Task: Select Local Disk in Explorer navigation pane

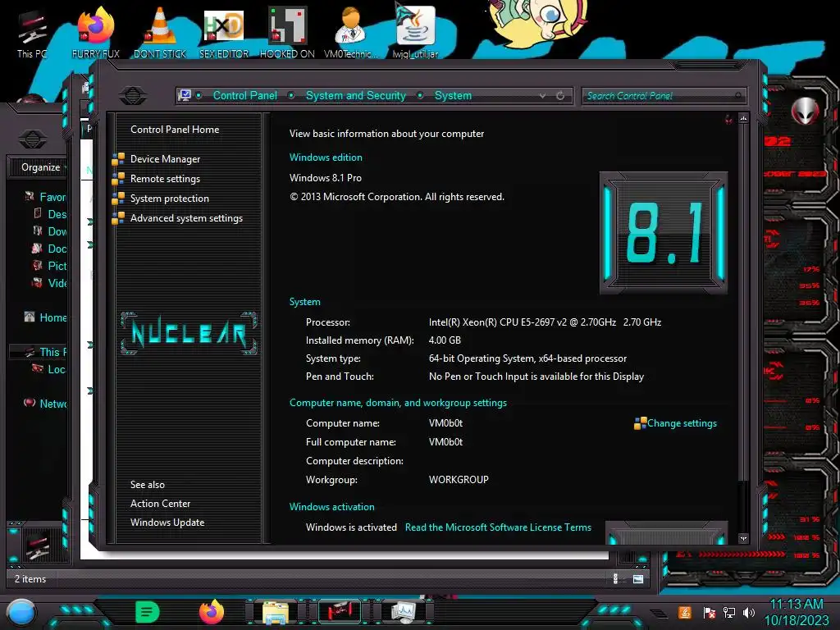Action: pyautogui.click(x=50, y=369)
